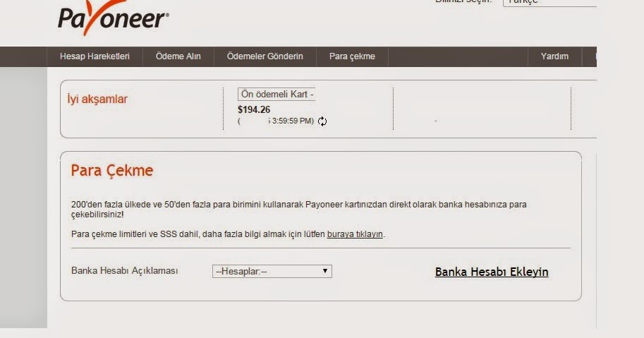Click the Payoneer logo
This screenshot has width=644, height=338.
pos(113,17)
